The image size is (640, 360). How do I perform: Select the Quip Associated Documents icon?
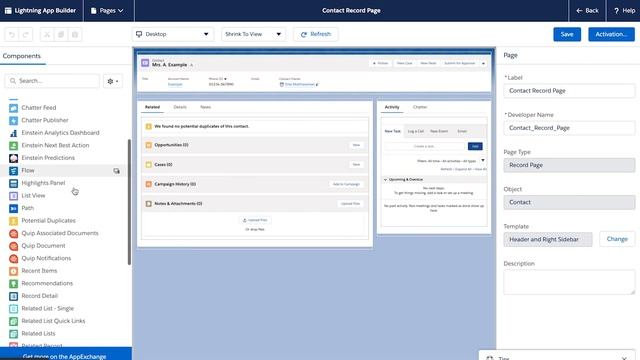point(13,233)
